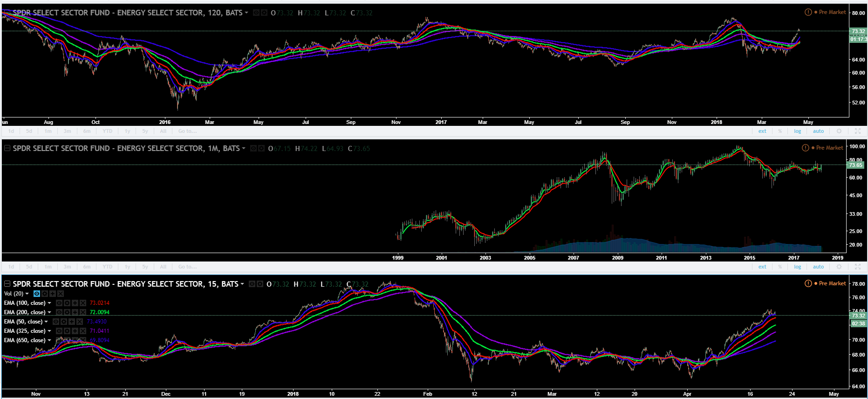Maximize the middle chart with fullscreen icon
Screen dimensions: 868x399
tap(857, 267)
